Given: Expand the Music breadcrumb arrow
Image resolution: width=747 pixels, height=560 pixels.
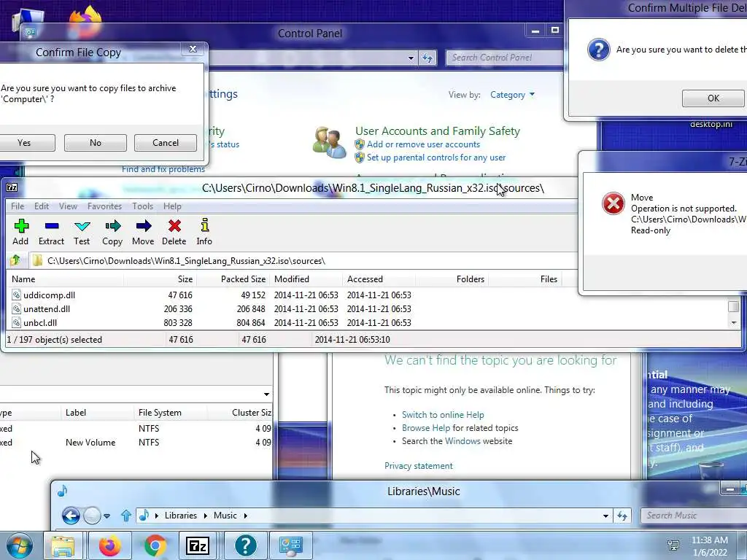Looking at the screenshot, I should tap(245, 516).
